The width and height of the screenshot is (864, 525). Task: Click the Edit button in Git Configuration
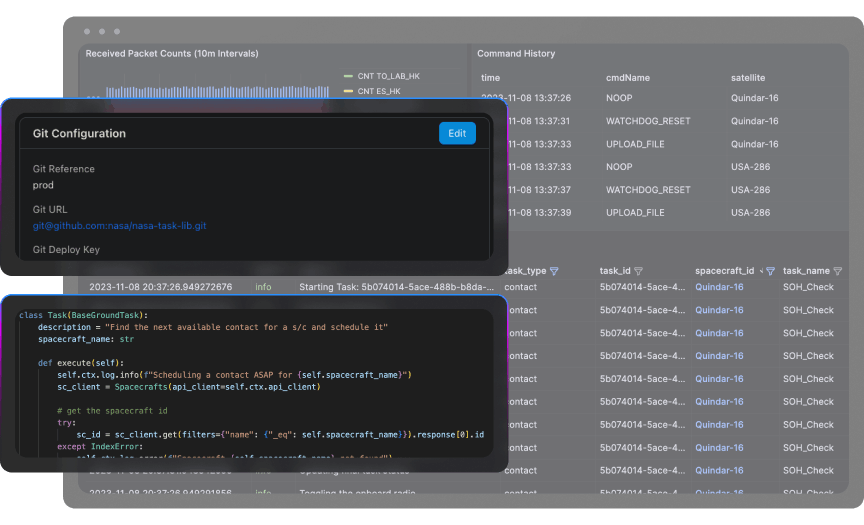(x=457, y=133)
